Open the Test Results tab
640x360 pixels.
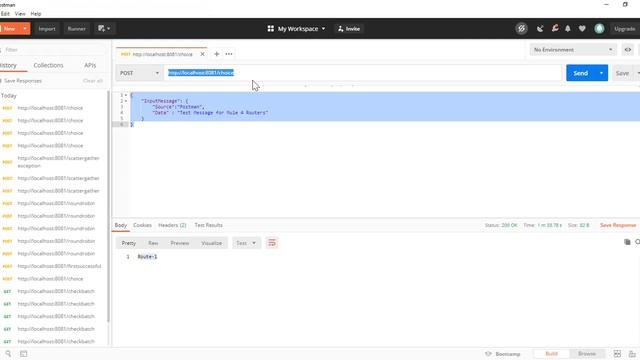pyautogui.click(x=209, y=225)
